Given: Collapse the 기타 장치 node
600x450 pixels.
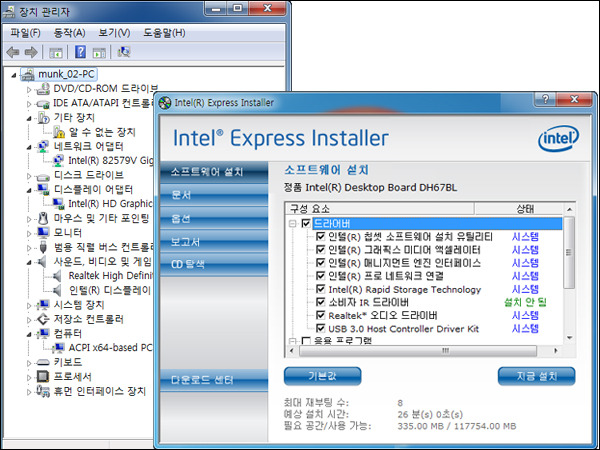Looking at the screenshot, I should pyautogui.click(x=29, y=119).
